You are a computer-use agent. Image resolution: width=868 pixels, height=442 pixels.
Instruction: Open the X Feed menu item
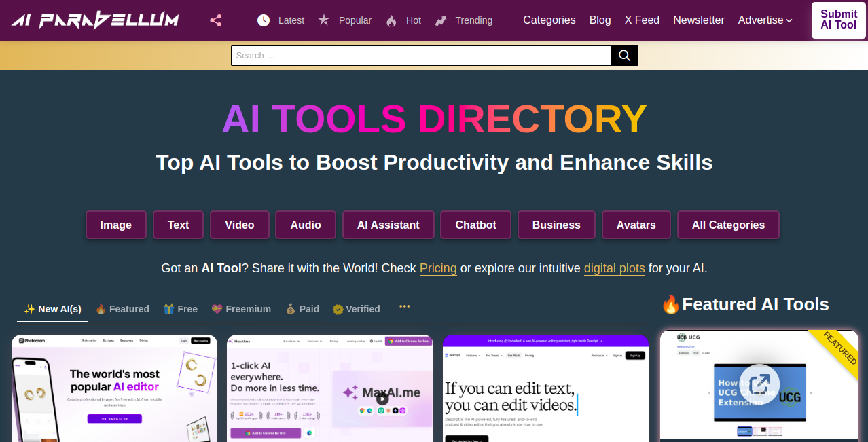(x=642, y=20)
